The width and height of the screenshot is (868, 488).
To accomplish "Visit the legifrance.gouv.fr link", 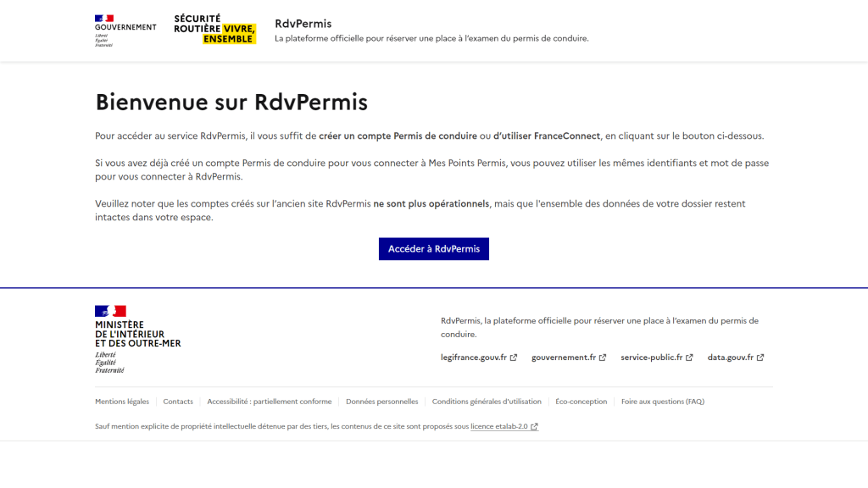I will (x=472, y=357).
